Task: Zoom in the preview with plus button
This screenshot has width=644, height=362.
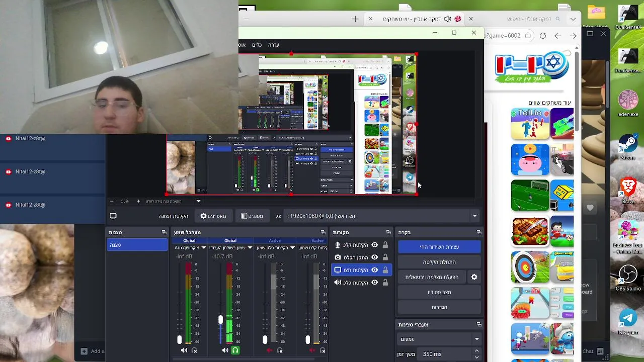Action: [138, 201]
